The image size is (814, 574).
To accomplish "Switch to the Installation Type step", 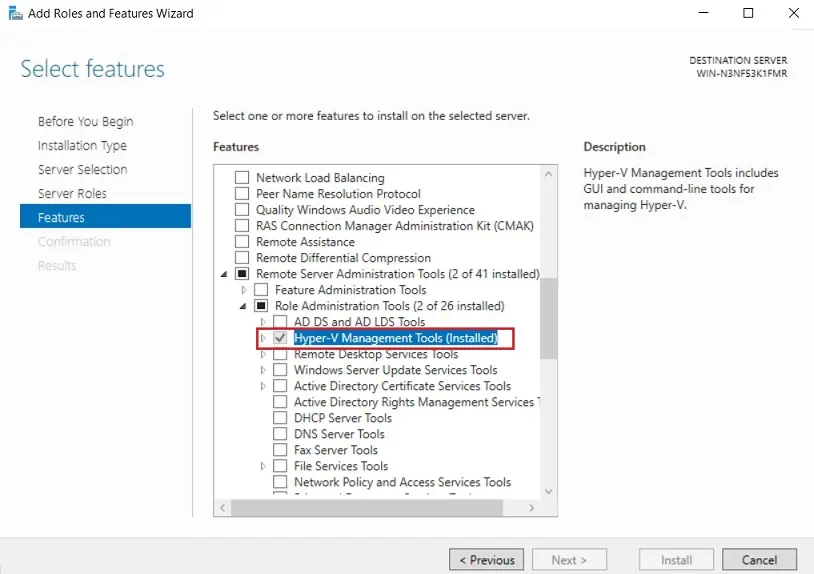I will pyautogui.click(x=82, y=145).
